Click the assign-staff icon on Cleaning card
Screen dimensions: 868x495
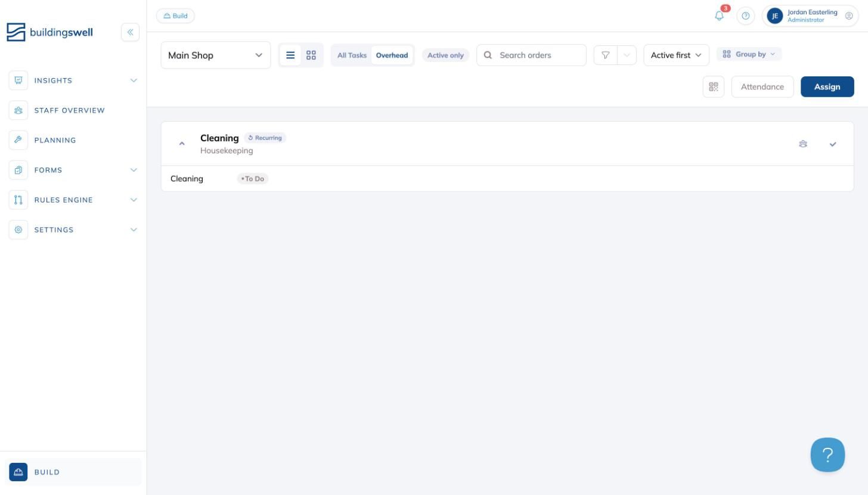point(803,144)
